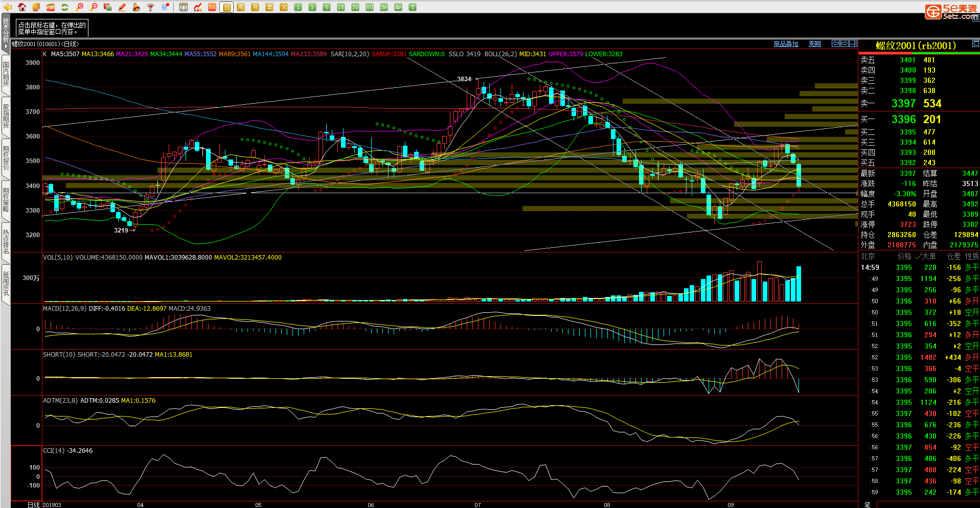Open the 新闻资讯 sidebar tab

click(6, 284)
